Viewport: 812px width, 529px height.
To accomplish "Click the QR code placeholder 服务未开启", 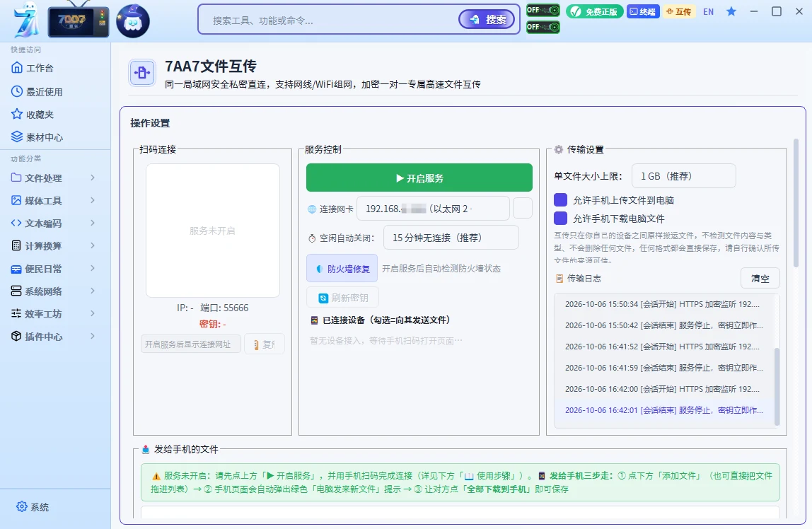I will [x=212, y=231].
